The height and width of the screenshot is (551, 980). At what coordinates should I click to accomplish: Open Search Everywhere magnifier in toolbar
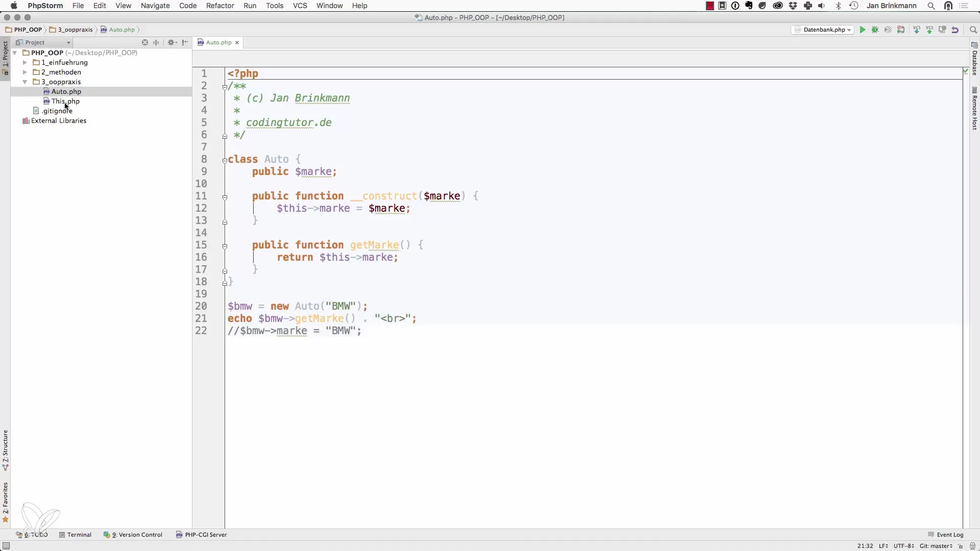point(973,30)
